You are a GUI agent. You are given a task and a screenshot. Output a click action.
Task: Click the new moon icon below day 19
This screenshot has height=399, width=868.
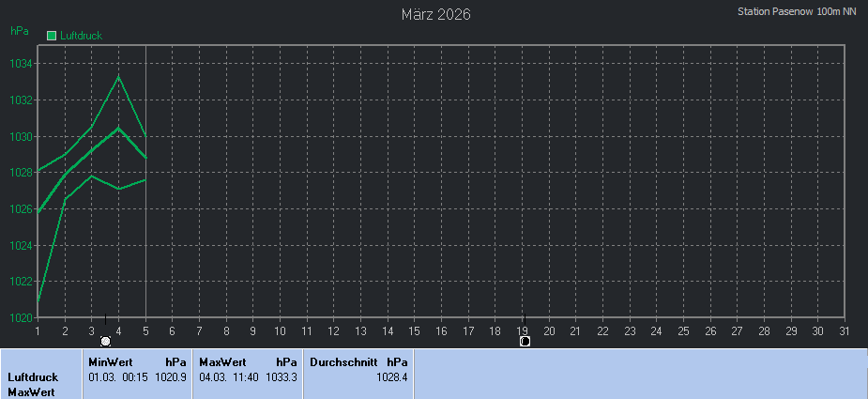(x=525, y=341)
